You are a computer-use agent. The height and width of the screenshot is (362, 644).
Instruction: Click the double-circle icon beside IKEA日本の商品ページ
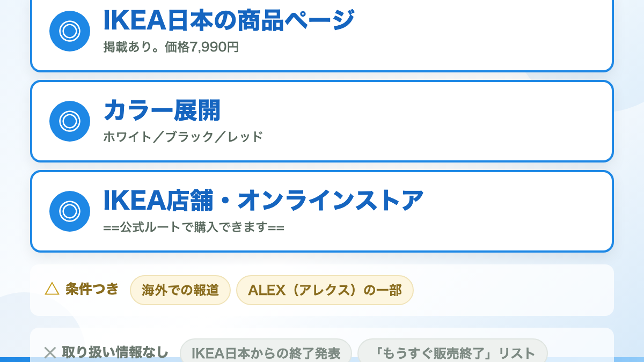(70, 31)
